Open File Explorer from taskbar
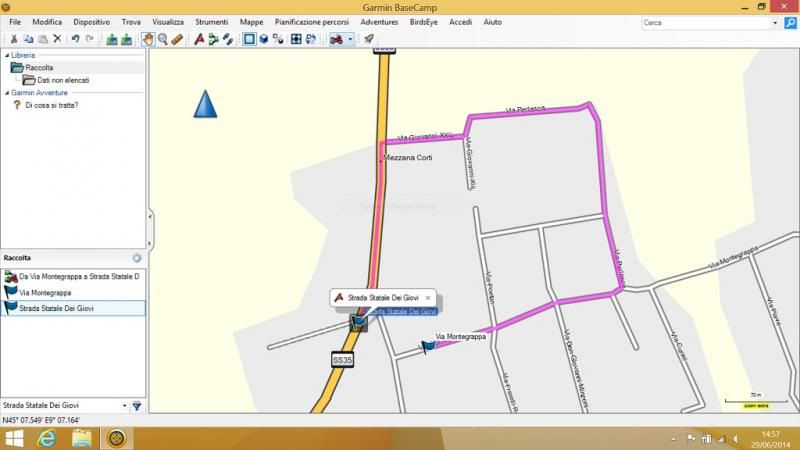 point(82,439)
